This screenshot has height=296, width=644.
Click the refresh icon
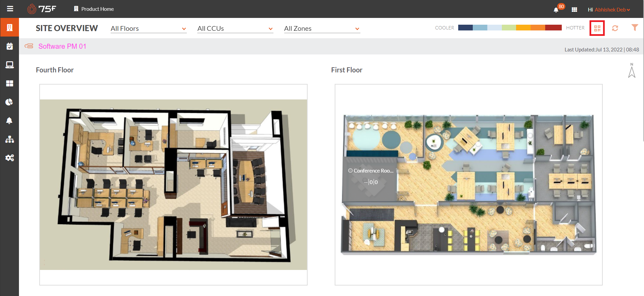(615, 28)
